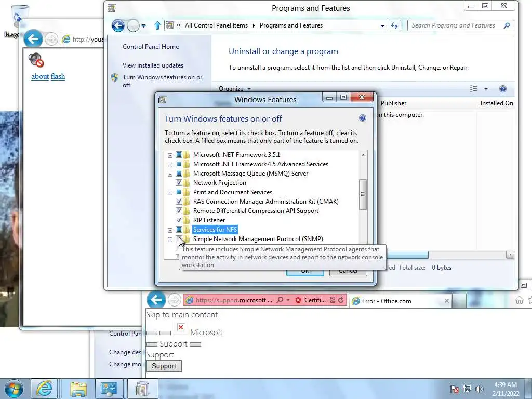Open File Explorer from taskbar
Viewport: 532px width, 399px height.
pyautogui.click(x=78, y=389)
